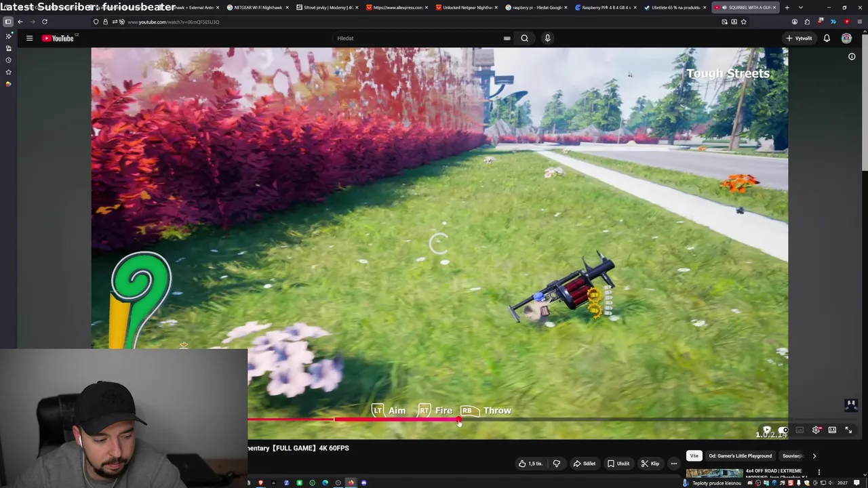Click the page vertical scrollbar
Screen dimensions: 868x488
(865, 102)
